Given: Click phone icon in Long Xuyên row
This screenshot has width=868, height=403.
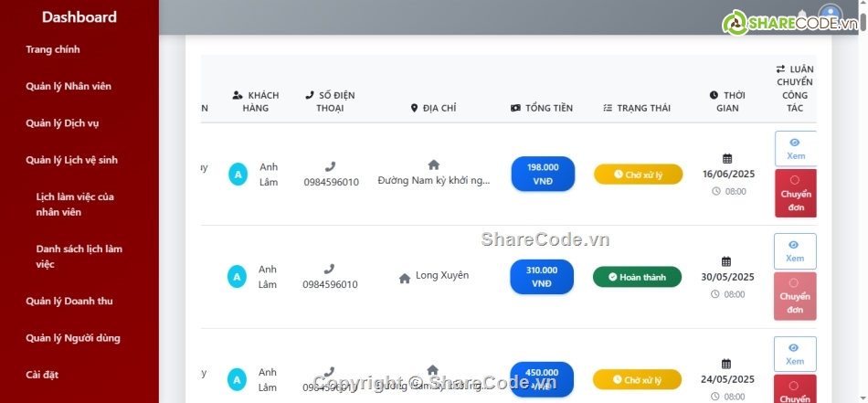Looking at the screenshot, I should tap(329, 269).
